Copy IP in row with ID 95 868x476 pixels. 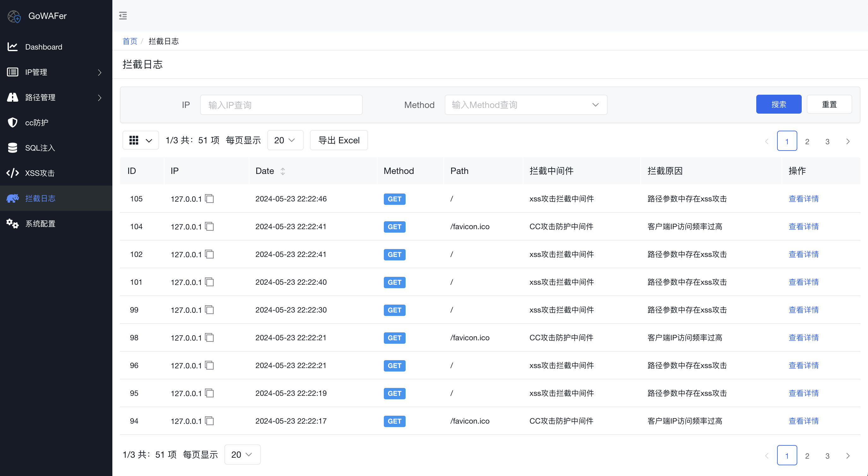click(x=209, y=393)
